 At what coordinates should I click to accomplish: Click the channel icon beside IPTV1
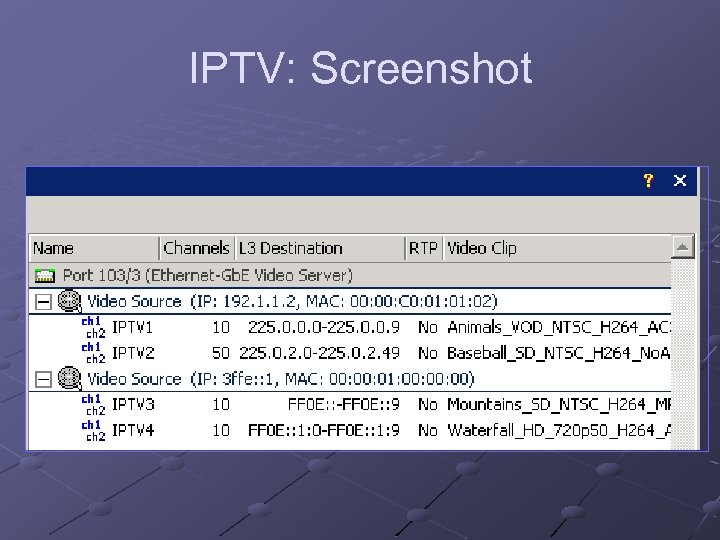pyautogui.click(x=93, y=327)
